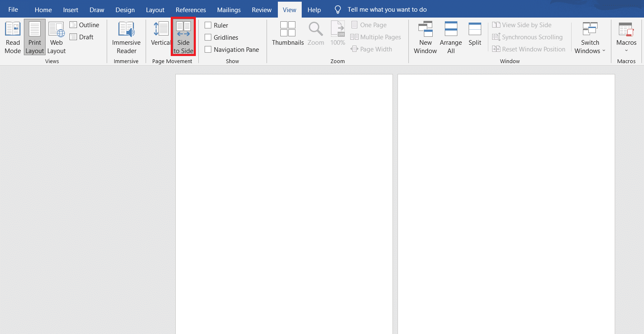Switch to the Home tab
This screenshot has height=334, width=644.
tap(43, 10)
